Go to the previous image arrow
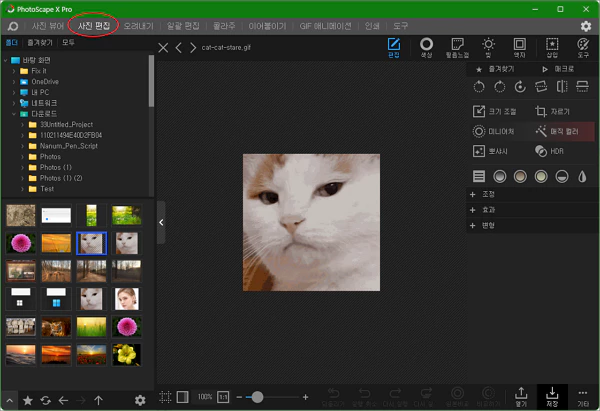 pos(178,48)
